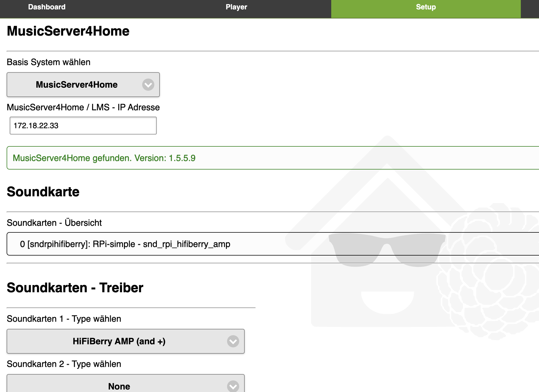
Task: Open the Dashboard tab
Action: click(x=47, y=7)
